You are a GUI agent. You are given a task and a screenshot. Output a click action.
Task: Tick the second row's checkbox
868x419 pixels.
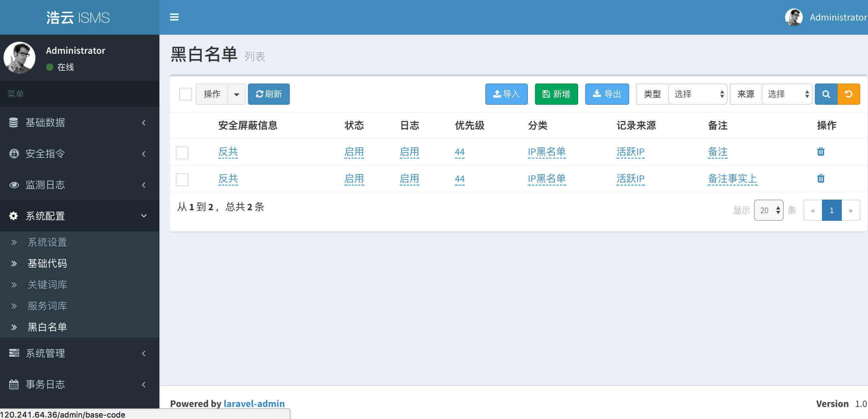coord(182,179)
